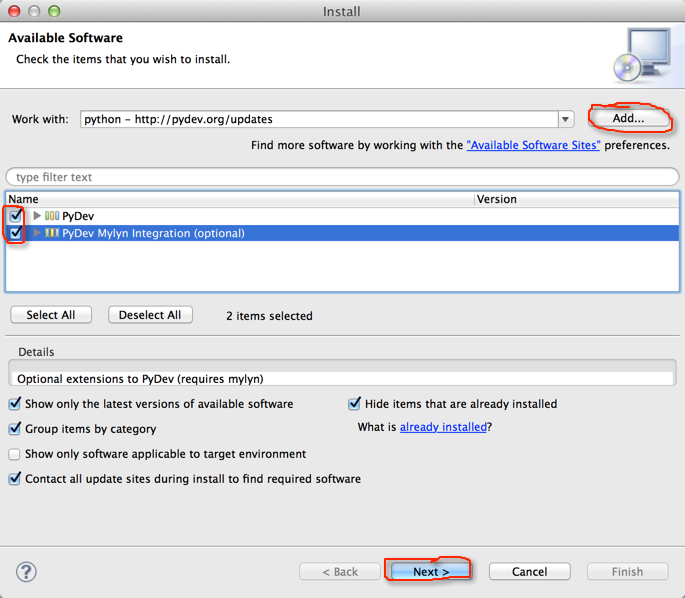685x598 pixels.
Task: Click Select All button
Action: (x=51, y=315)
